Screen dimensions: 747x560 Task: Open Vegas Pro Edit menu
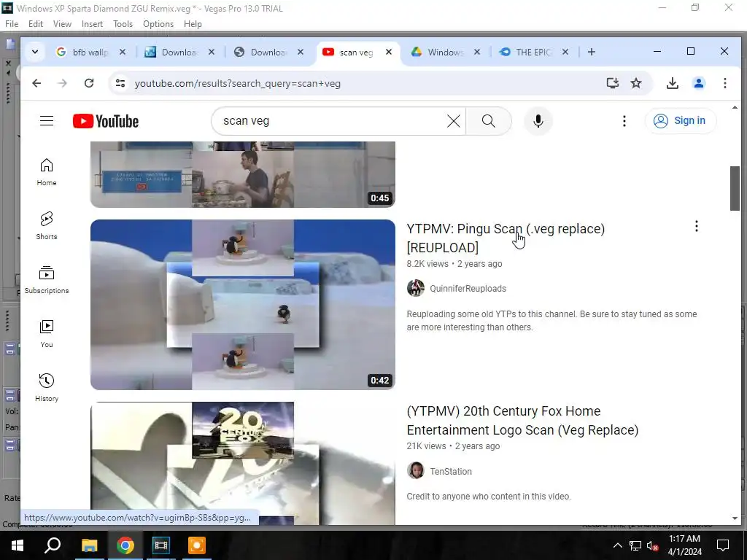click(36, 24)
